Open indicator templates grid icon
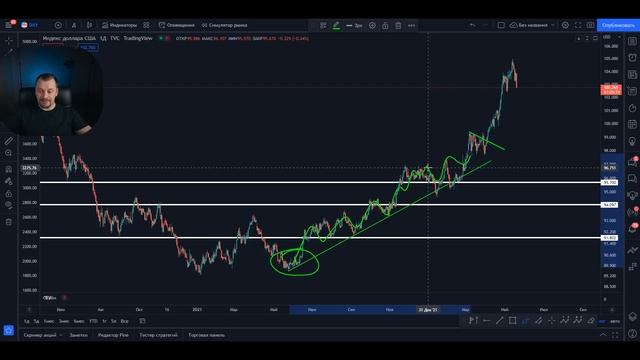This screenshot has height=360, width=640. [146, 25]
